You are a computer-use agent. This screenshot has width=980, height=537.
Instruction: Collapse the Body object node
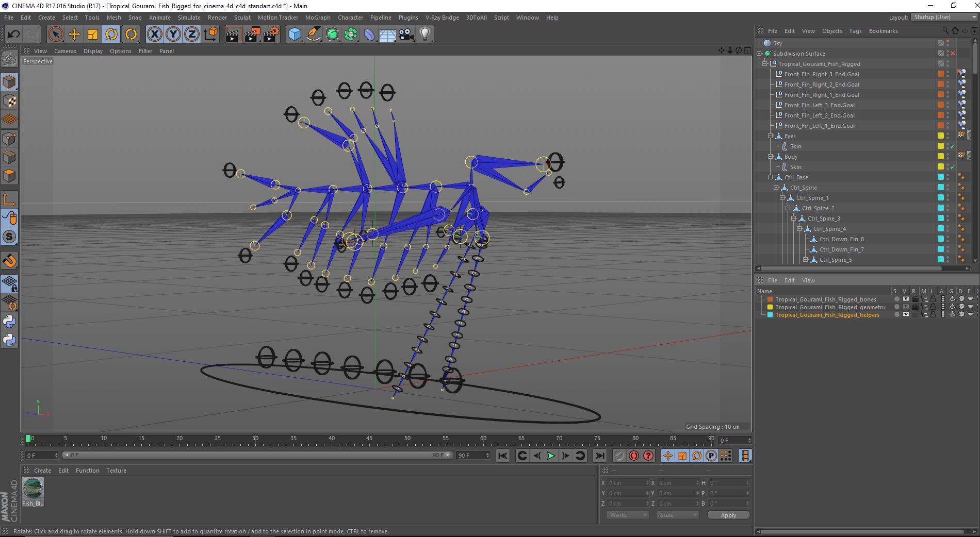click(771, 156)
